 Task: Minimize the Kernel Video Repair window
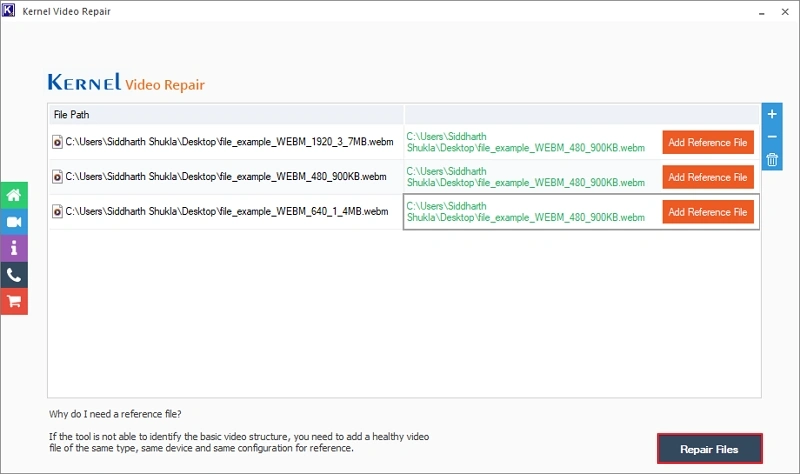coord(761,12)
